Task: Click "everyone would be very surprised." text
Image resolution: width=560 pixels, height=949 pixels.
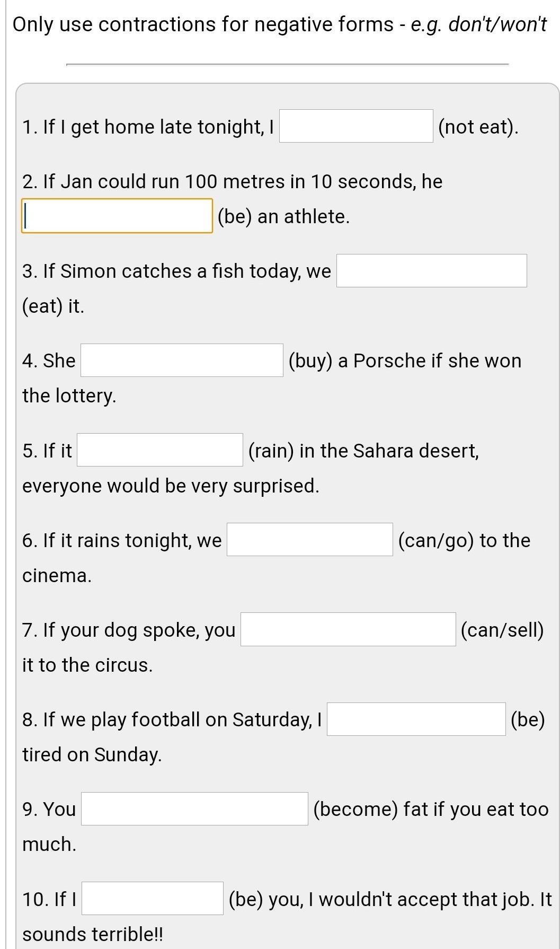Action: tap(171, 486)
